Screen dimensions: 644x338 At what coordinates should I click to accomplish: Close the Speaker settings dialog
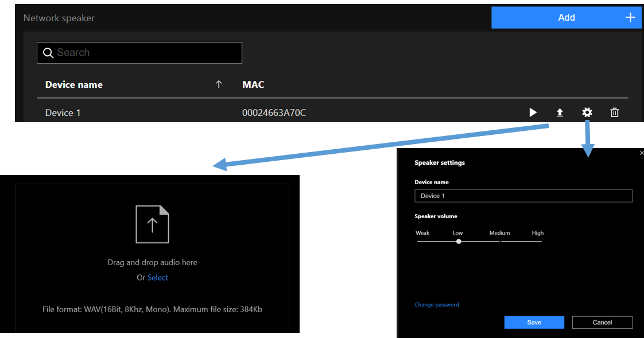click(641, 153)
